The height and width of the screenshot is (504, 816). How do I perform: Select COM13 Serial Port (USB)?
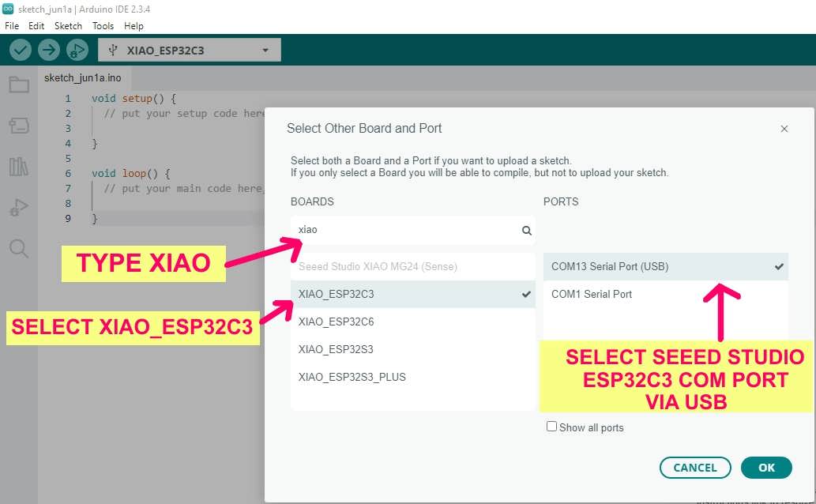pyautogui.click(x=666, y=266)
